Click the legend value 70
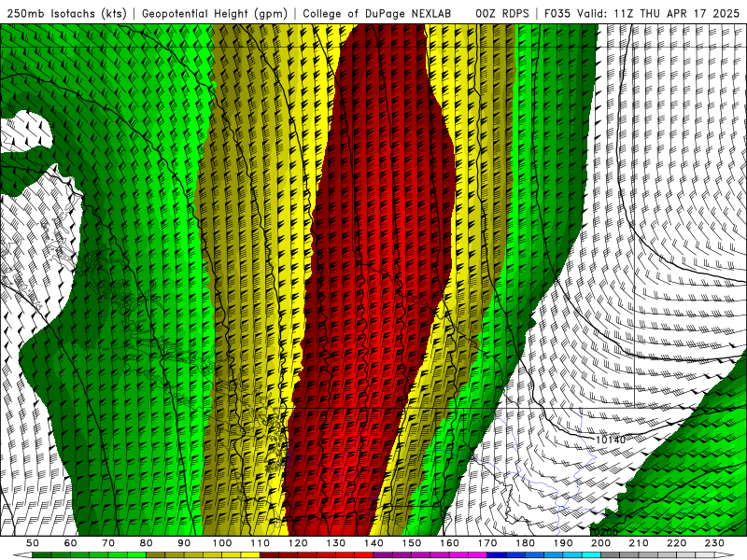The width and height of the screenshot is (747, 560). (108, 543)
